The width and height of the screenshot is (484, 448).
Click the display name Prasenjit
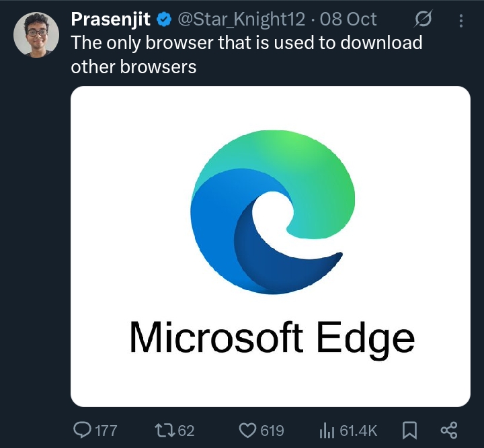pyautogui.click(x=111, y=19)
